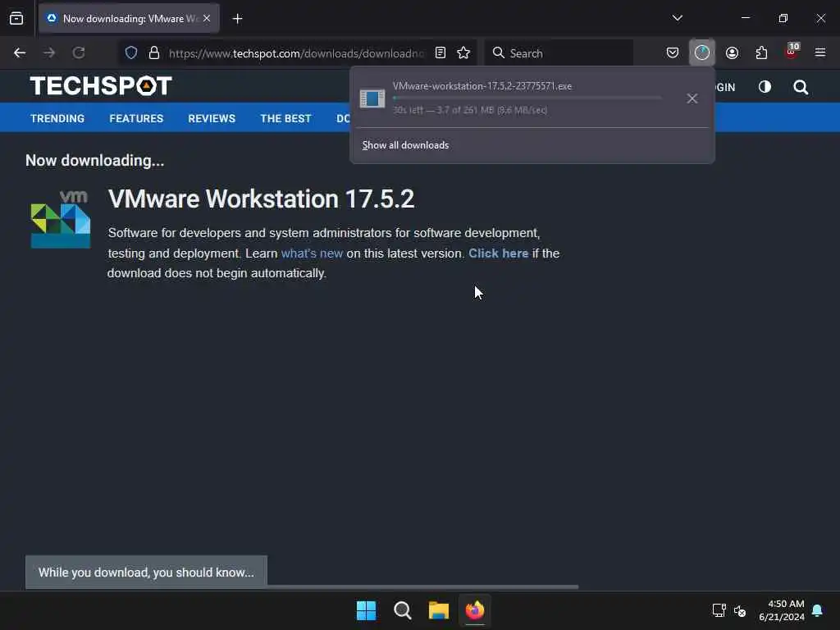Go back to the previous page
Image resolution: width=840 pixels, height=630 pixels.
[20, 52]
